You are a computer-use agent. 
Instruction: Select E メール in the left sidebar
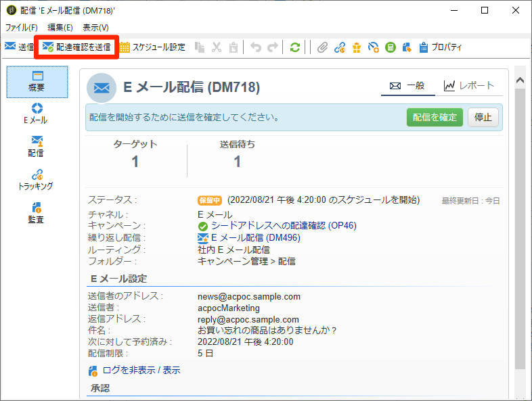[x=36, y=114]
